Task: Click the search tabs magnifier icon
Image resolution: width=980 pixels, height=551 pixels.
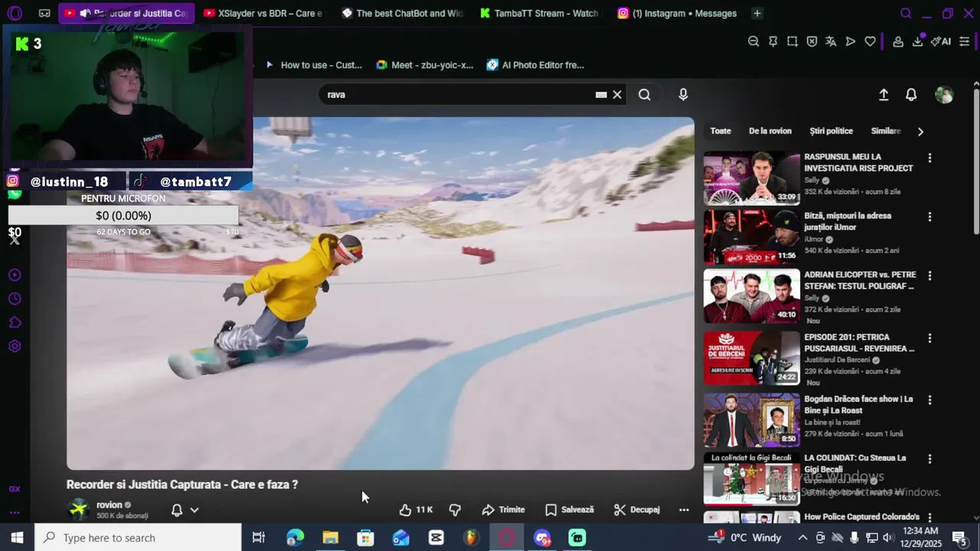Action: click(906, 13)
